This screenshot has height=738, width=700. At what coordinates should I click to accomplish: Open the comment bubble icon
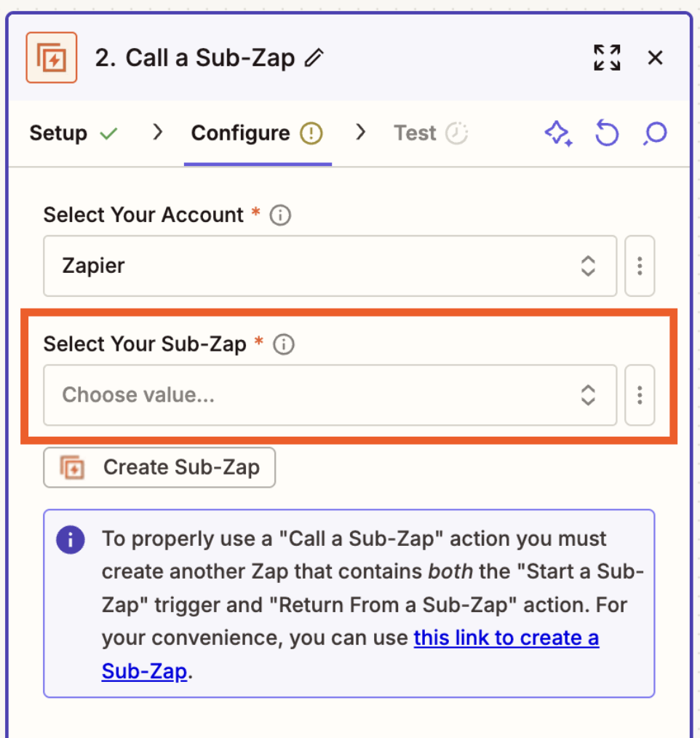tap(655, 134)
